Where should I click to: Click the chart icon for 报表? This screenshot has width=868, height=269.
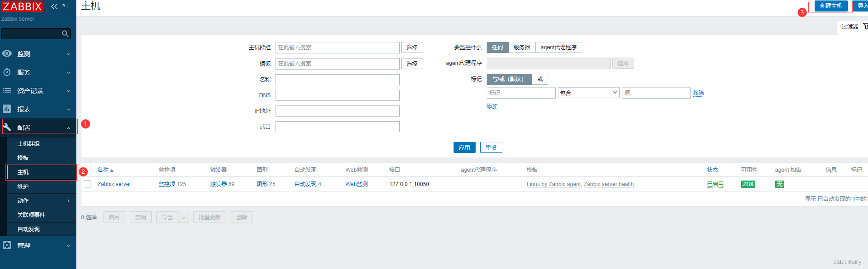(x=7, y=109)
